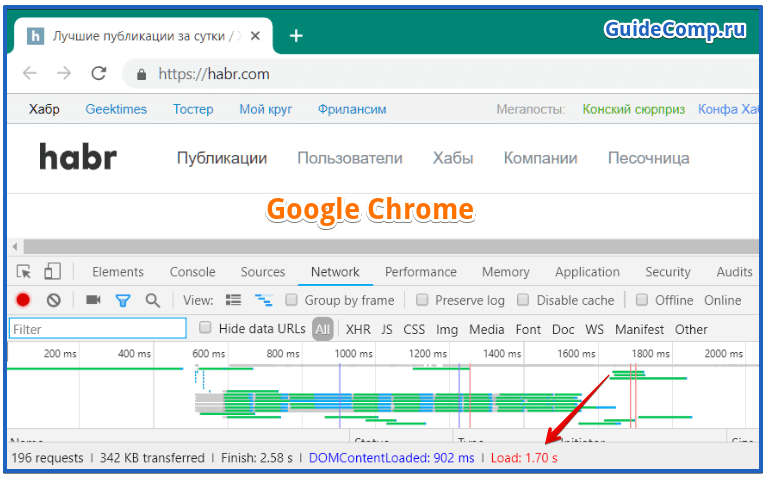768x477 pixels.
Task: Open the Тостер link
Action: point(193,109)
